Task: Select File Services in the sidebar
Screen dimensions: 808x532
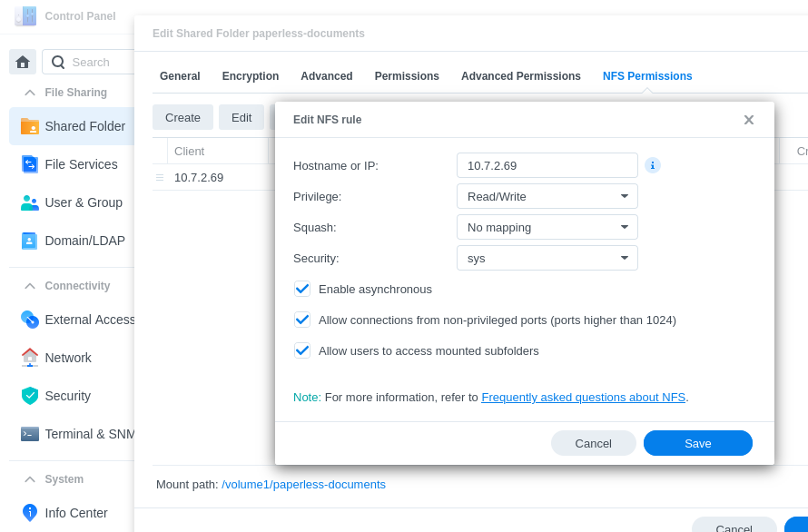Action: point(83,164)
